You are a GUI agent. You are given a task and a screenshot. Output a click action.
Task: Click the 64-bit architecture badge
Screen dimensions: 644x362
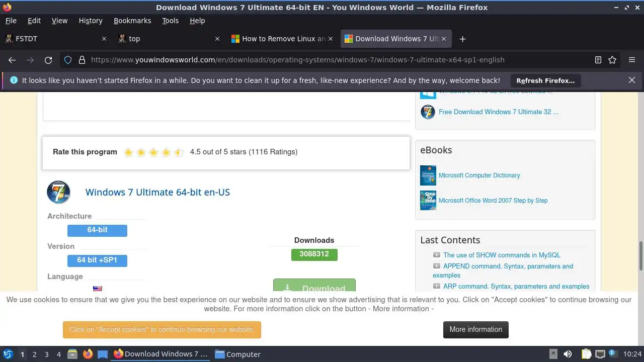[97, 230]
